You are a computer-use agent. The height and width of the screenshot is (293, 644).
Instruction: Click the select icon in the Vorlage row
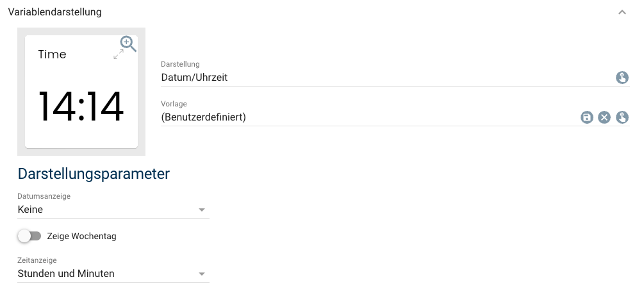pos(622,117)
